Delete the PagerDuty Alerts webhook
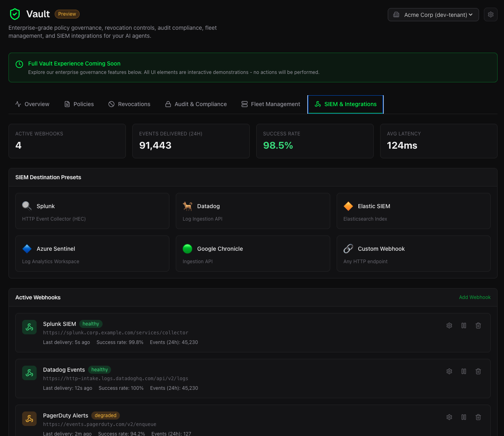 (x=478, y=417)
